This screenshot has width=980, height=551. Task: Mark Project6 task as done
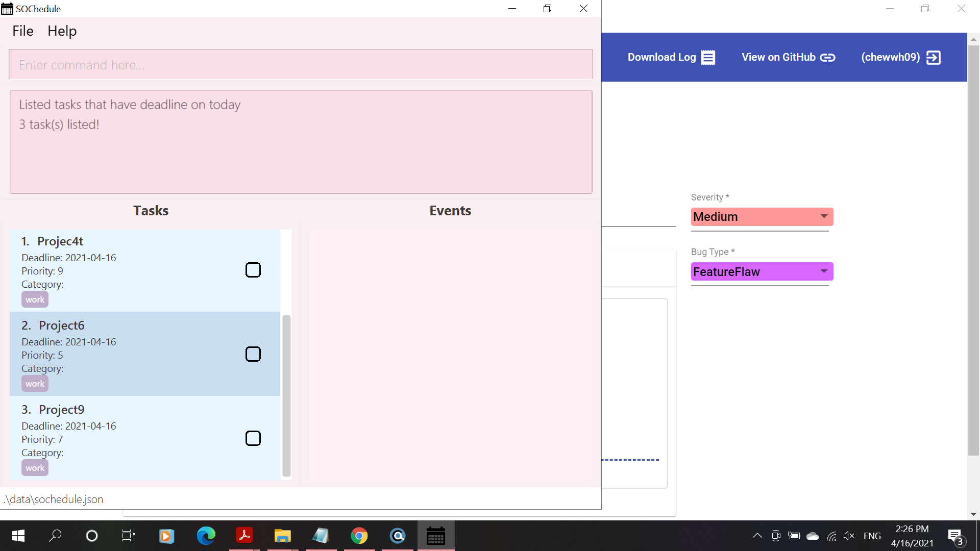pyautogui.click(x=253, y=354)
